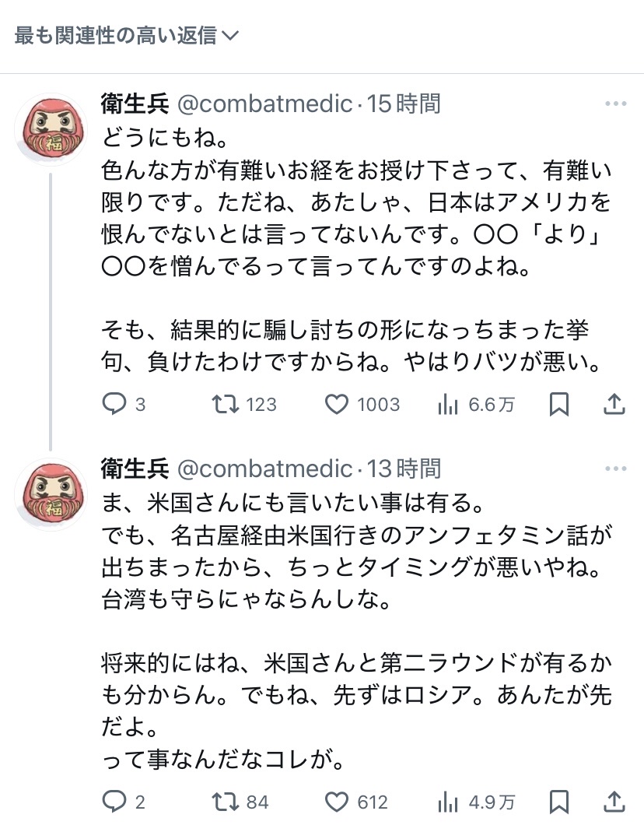
Task: Open the second tweet's daruma profile avatar
Action: 51,495
